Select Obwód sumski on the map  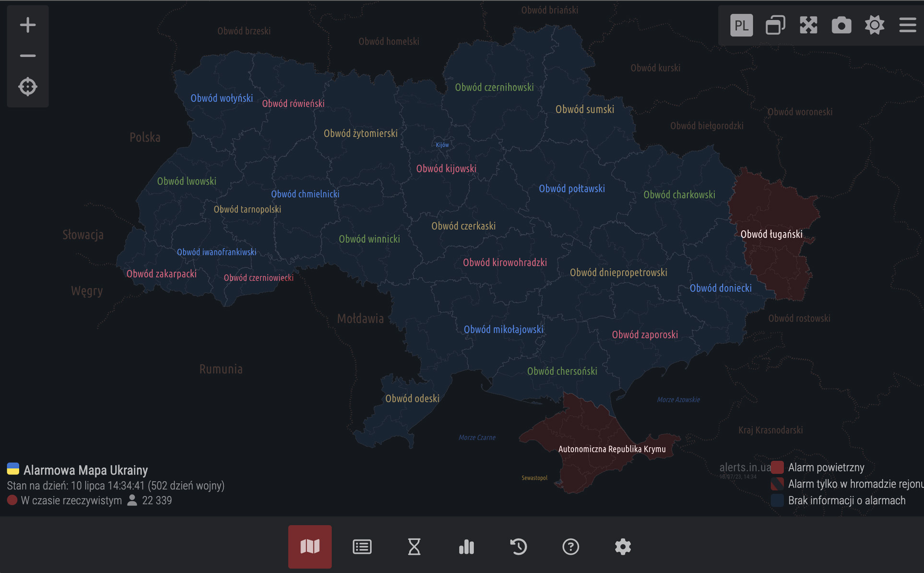coord(585,109)
